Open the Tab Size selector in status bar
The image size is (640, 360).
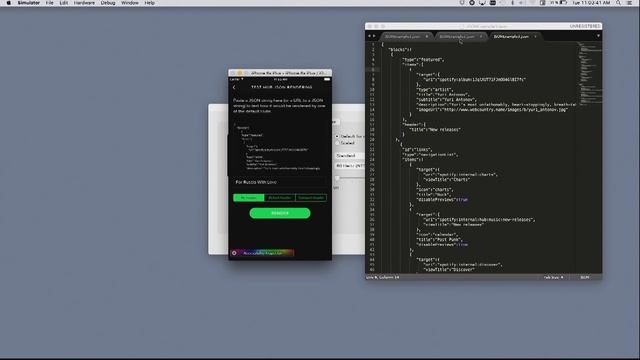click(553, 278)
